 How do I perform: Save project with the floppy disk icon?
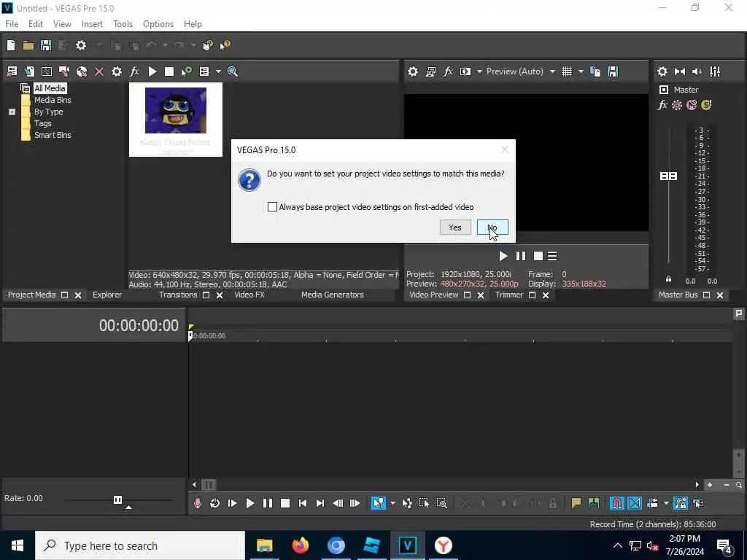(x=46, y=45)
